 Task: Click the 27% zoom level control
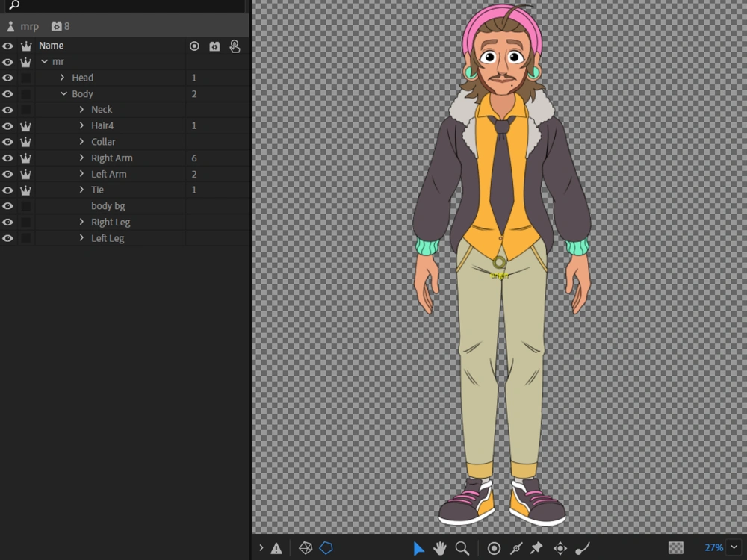pos(713,547)
